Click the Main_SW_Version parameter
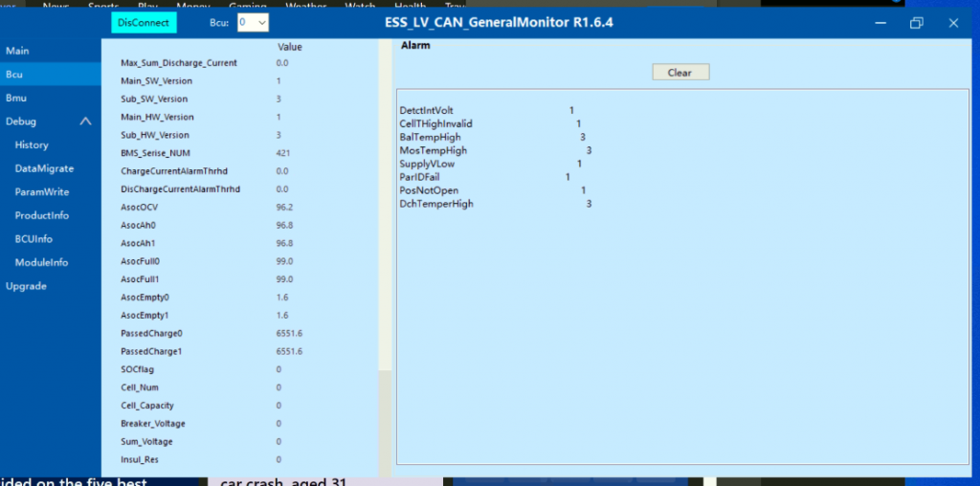Image resolution: width=980 pixels, height=486 pixels. tap(156, 81)
